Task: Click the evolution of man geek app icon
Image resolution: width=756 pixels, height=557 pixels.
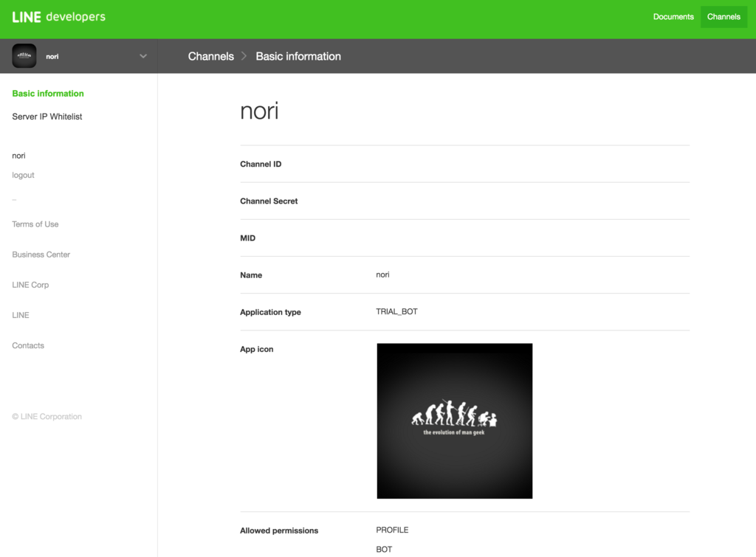Action: [455, 421]
